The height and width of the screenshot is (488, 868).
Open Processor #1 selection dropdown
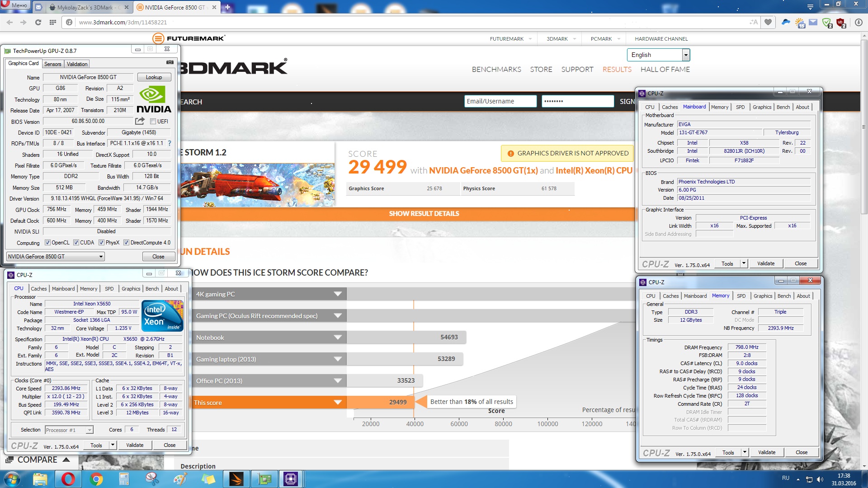tap(69, 430)
